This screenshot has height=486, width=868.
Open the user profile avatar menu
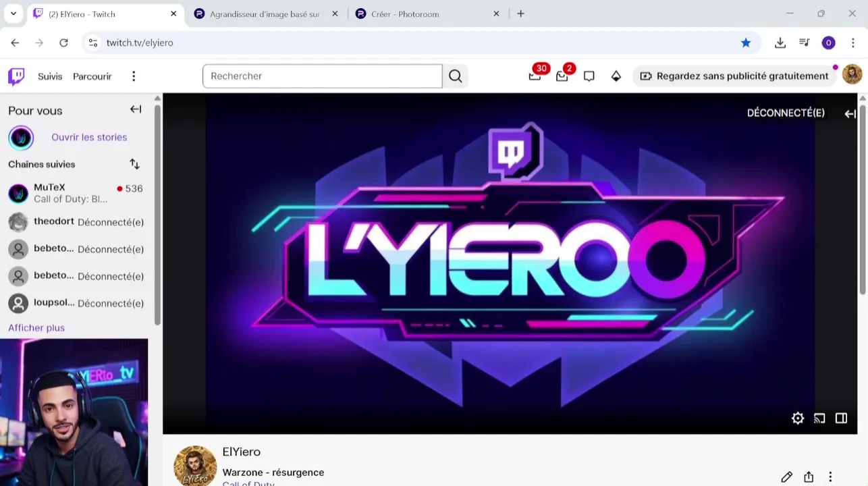coord(852,75)
